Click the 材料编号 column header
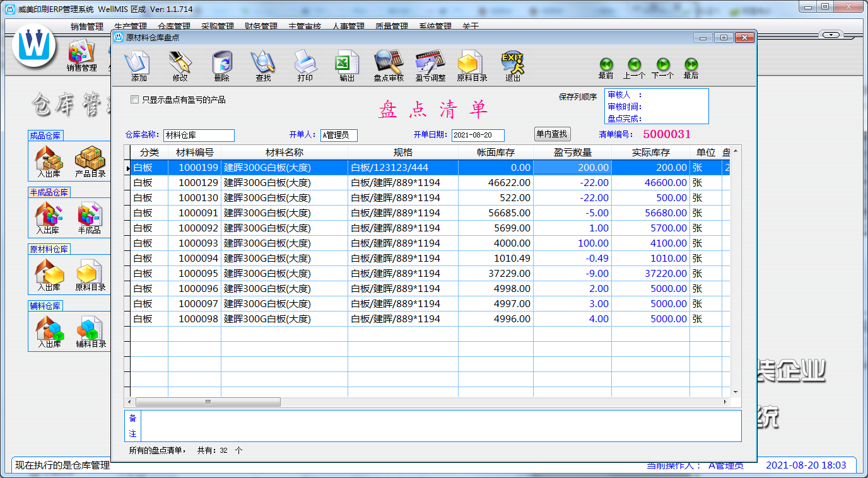This screenshot has width=868, height=478. [x=194, y=153]
